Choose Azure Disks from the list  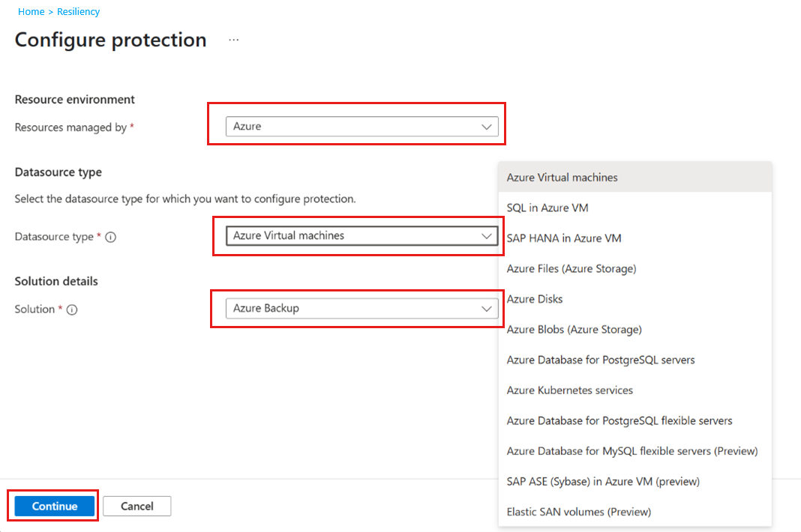click(635, 299)
